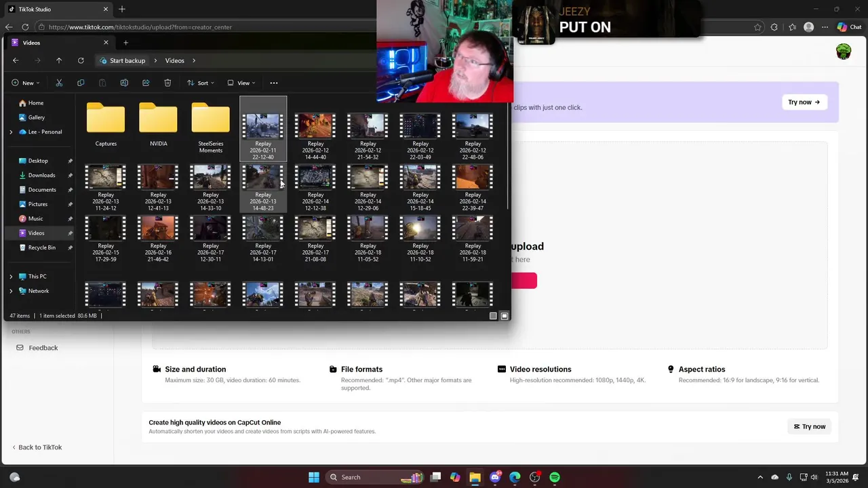Click the browser address bar URL
Screen dimensions: 868x488
(140, 27)
